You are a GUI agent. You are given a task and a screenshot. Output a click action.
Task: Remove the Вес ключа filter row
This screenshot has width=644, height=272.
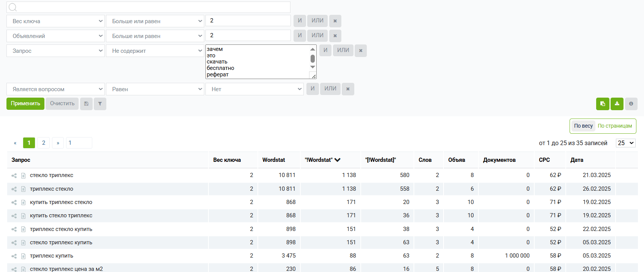[335, 21]
